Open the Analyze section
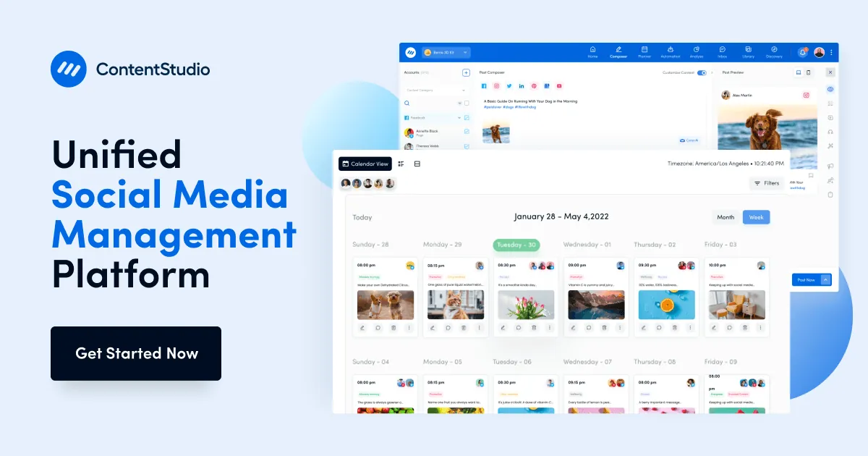The height and width of the screenshot is (456, 868). (x=697, y=53)
